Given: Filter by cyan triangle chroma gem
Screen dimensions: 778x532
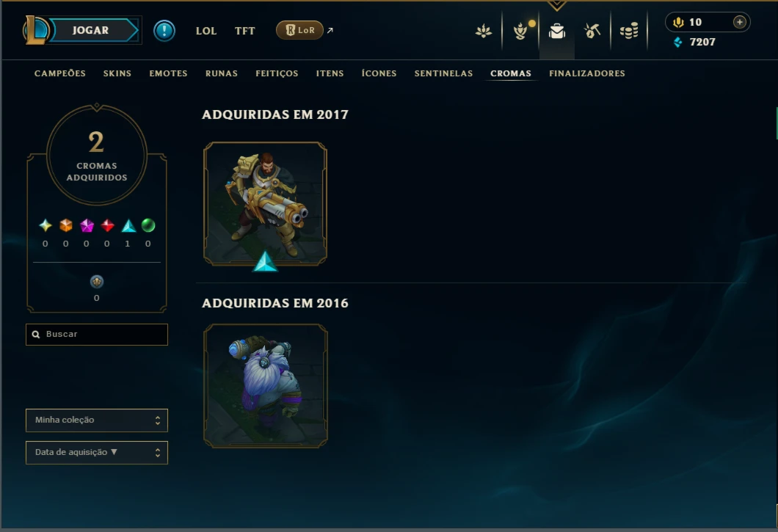Looking at the screenshot, I should pyautogui.click(x=128, y=226).
